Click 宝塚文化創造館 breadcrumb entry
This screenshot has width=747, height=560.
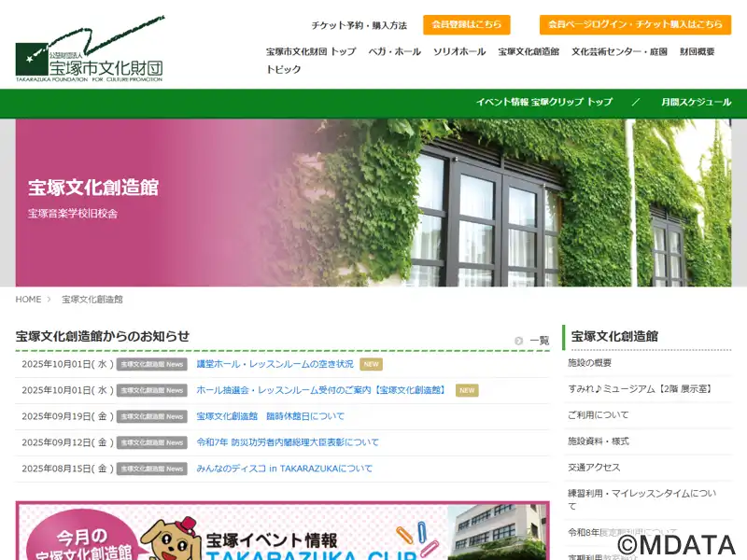pyautogui.click(x=92, y=299)
